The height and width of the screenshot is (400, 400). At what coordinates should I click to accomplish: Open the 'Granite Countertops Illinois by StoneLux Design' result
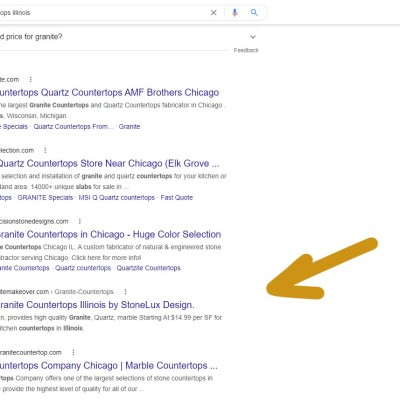point(97,305)
